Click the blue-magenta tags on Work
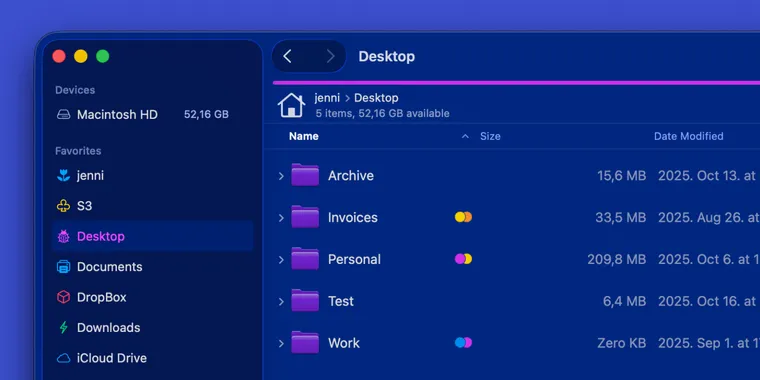760x380 pixels. click(463, 343)
